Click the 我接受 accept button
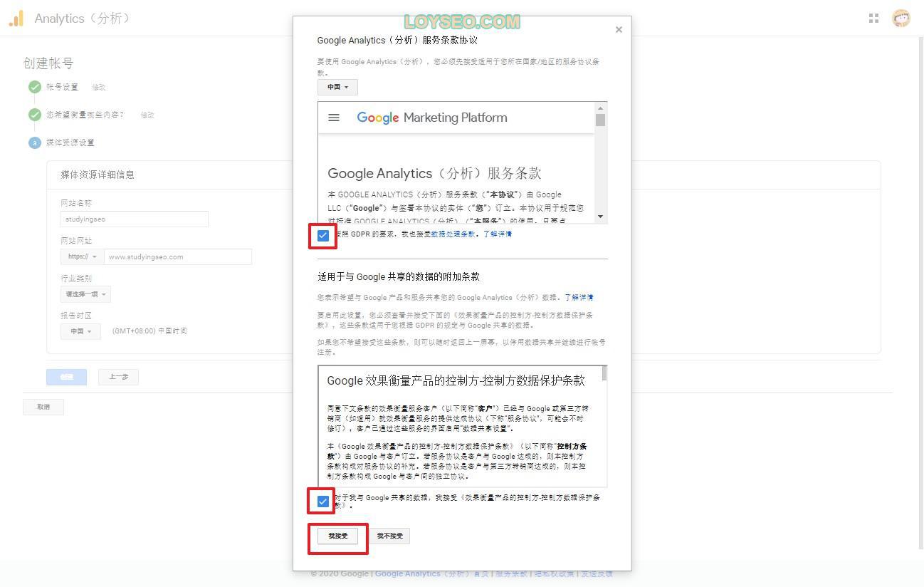 (337, 536)
